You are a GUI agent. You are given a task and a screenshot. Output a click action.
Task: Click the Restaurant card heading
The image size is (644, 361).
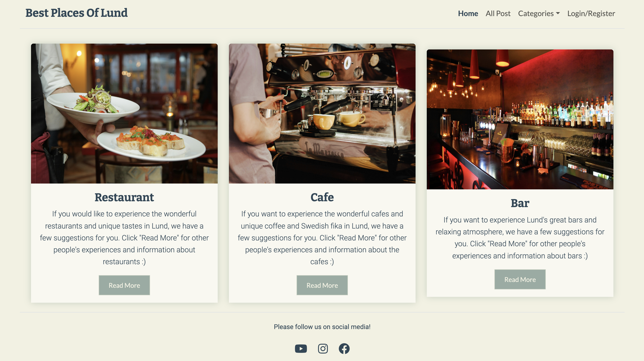[x=124, y=197]
